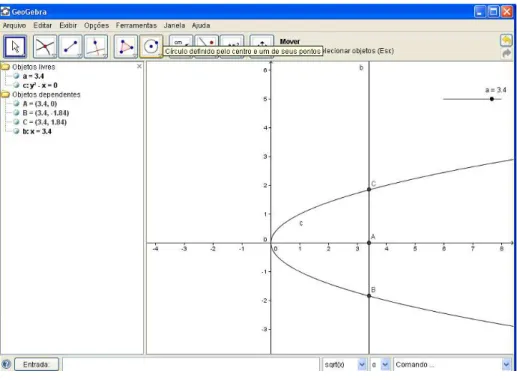The width and height of the screenshot is (517, 380).
Task: Toggle visibility of point B
Action: tap(16, 113)
